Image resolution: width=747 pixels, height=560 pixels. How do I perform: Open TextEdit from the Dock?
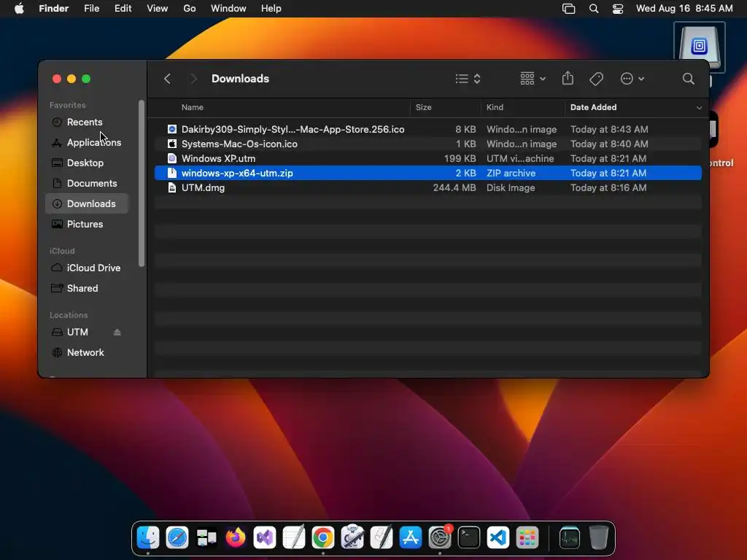point(294,537)
